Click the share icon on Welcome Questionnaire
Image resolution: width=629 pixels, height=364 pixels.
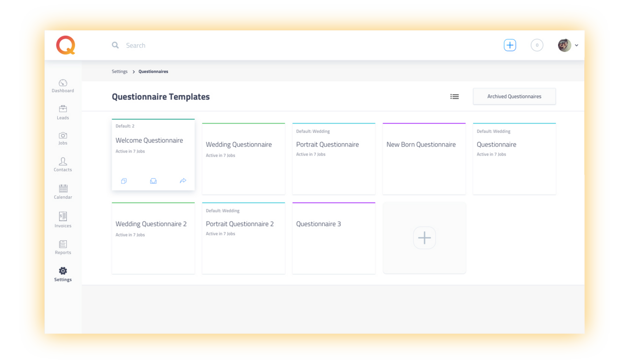pos(182,180)
